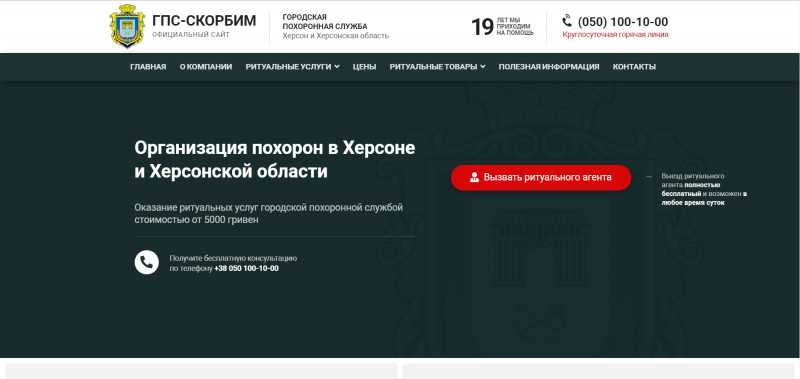Screen dimensions: 800x379
Task: Open the Ритуальные услуги menu label
Action: click(x=288, y=67)
